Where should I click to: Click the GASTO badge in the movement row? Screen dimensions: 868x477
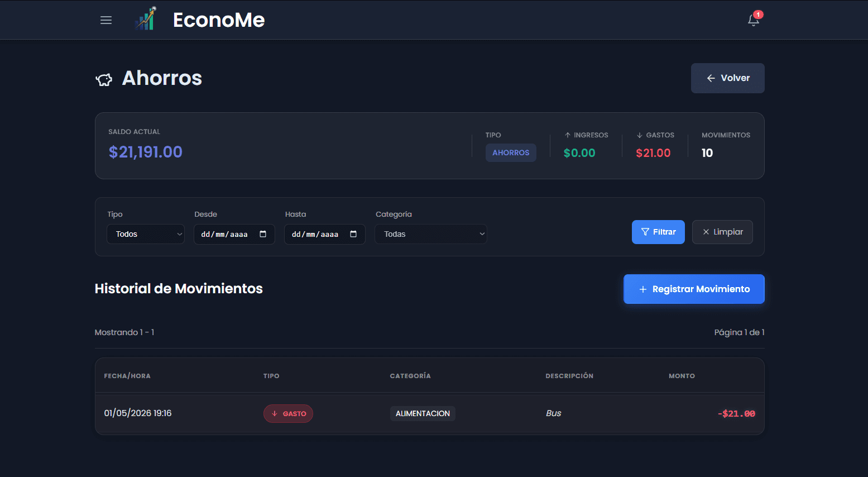point(288,414)
